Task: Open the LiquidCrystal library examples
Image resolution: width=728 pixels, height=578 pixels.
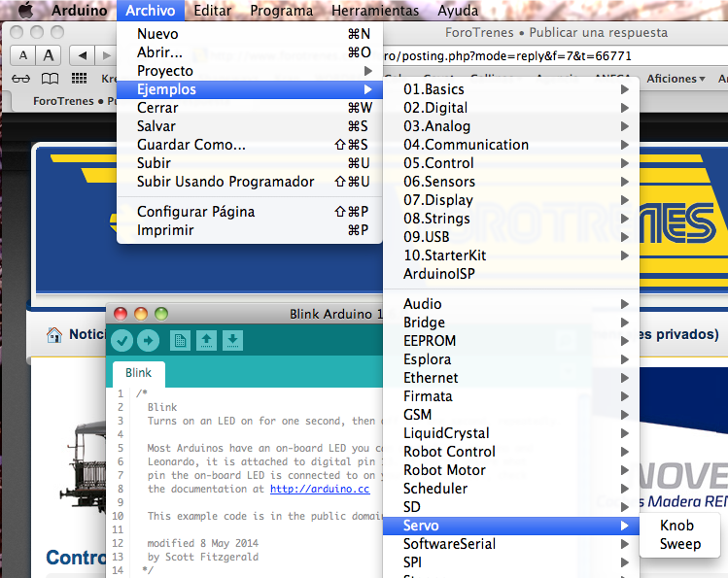Action: (511, 433)
